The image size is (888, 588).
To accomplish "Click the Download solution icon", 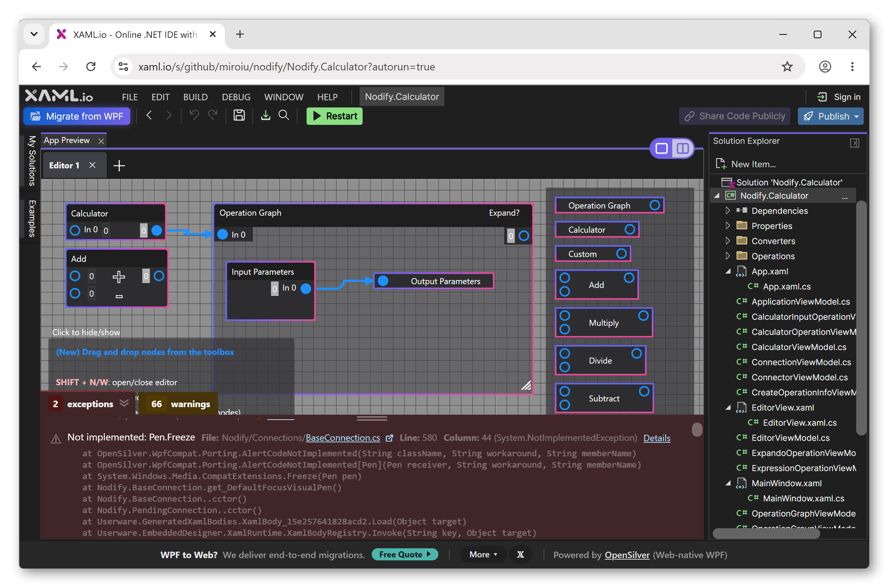I will [266, 115].
